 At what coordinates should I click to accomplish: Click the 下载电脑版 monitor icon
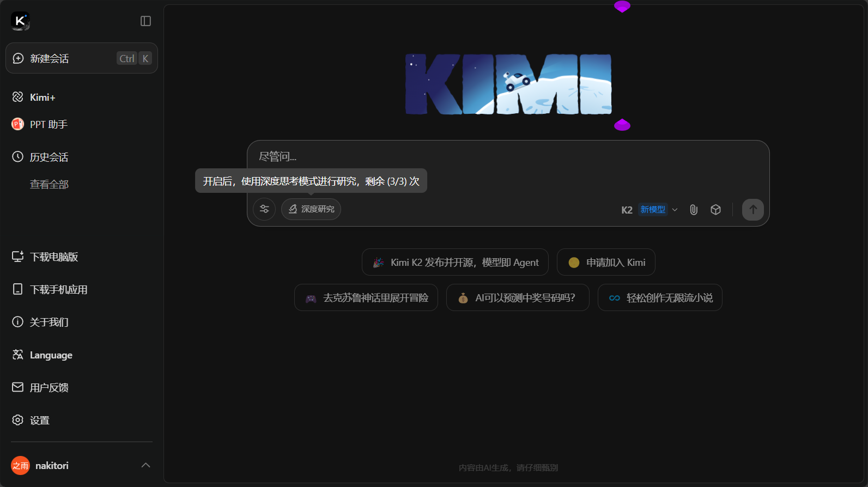point(18,257)
